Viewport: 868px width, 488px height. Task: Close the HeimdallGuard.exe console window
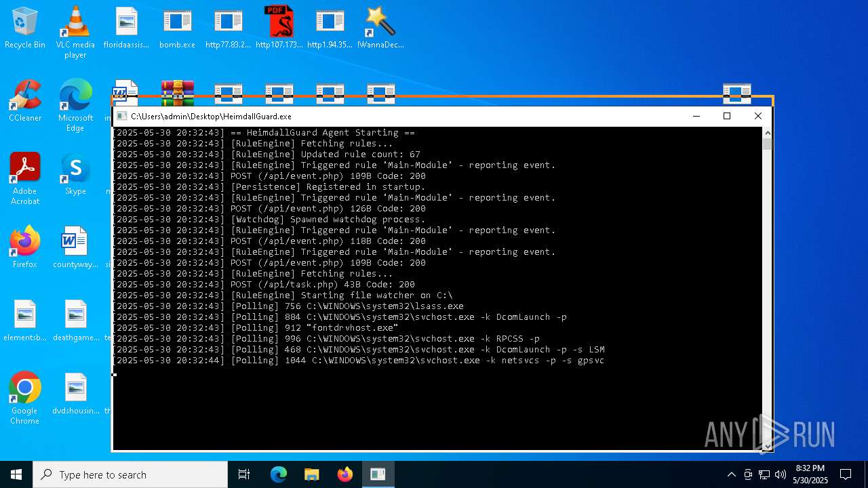[758, 116]
